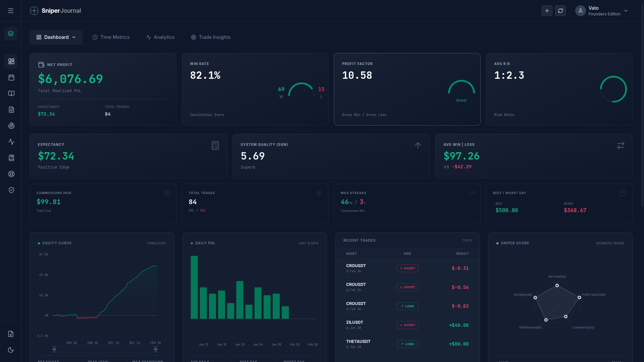
Task: Open the open-book journal sidebar icon
Action: click(11, 94)
